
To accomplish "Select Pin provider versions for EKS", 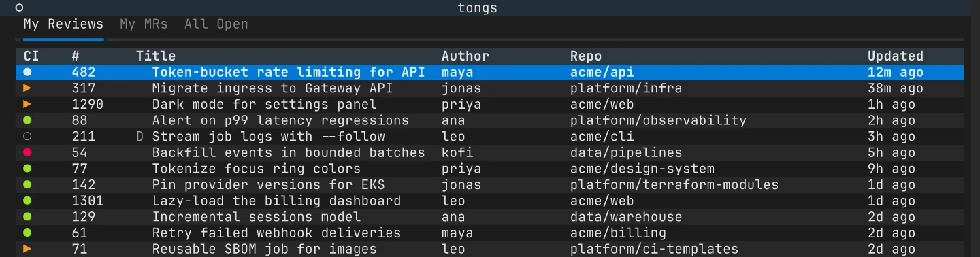I will [489, 185].
